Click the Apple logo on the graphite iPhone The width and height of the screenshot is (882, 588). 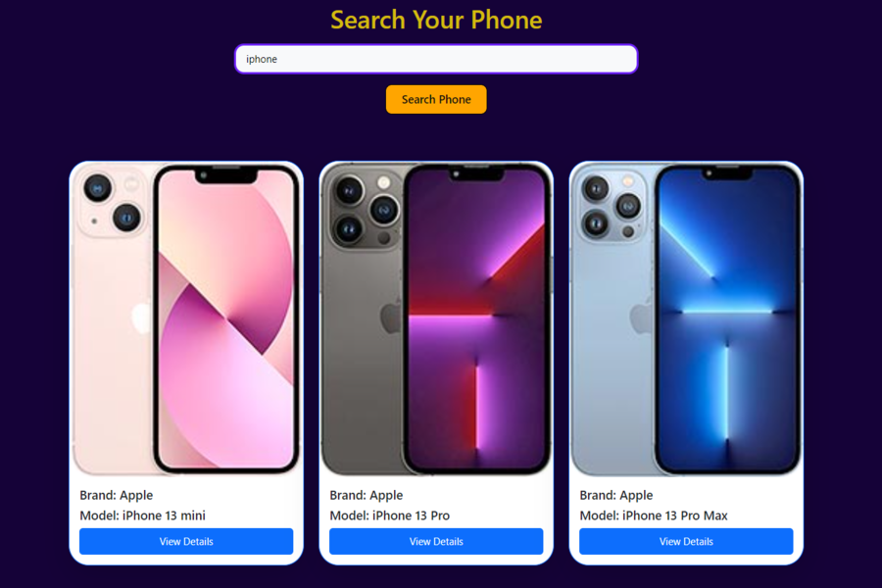(x=391, y=317)
